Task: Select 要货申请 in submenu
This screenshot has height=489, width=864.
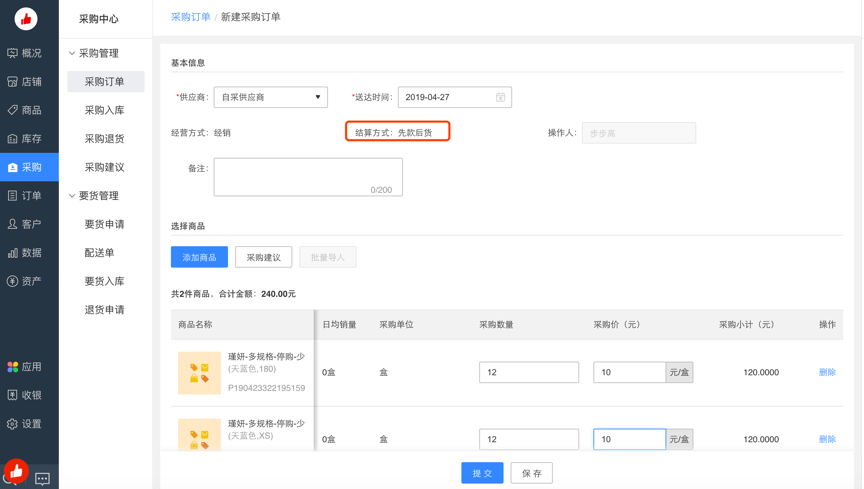Action: (x=104, y=225)
